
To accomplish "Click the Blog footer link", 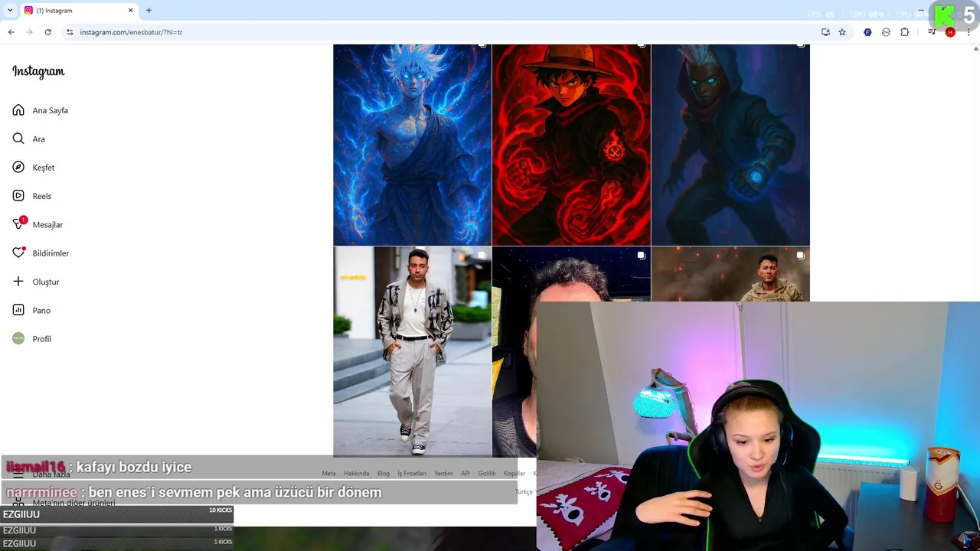I will (384, 473).
